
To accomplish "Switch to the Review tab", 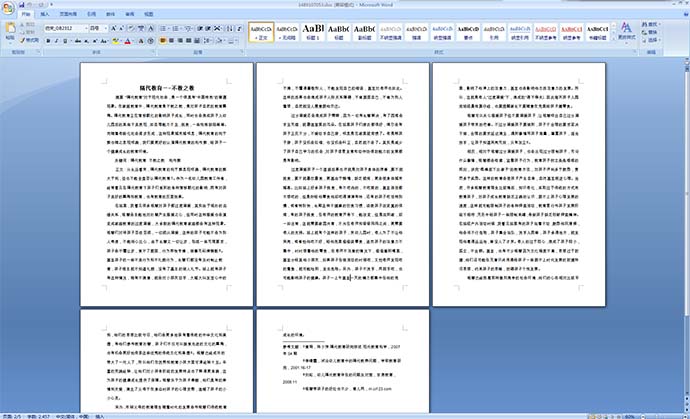I will coord(130,14).
